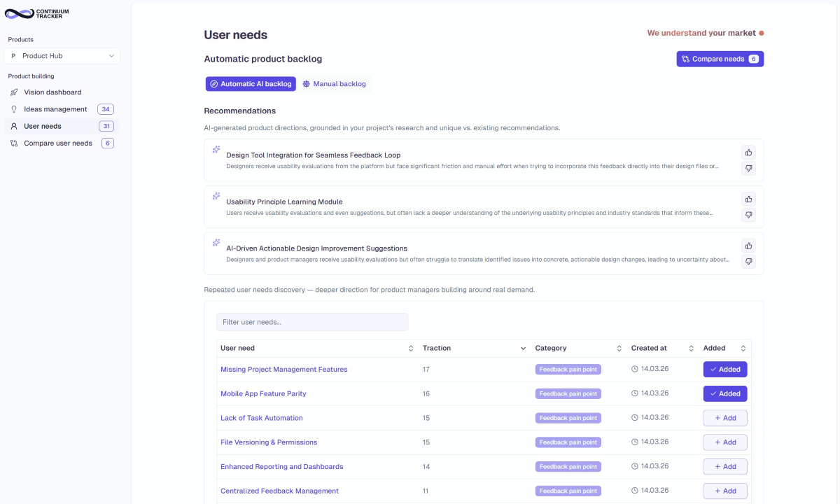Open Compare user needs in the sidebar

point(62,143)
